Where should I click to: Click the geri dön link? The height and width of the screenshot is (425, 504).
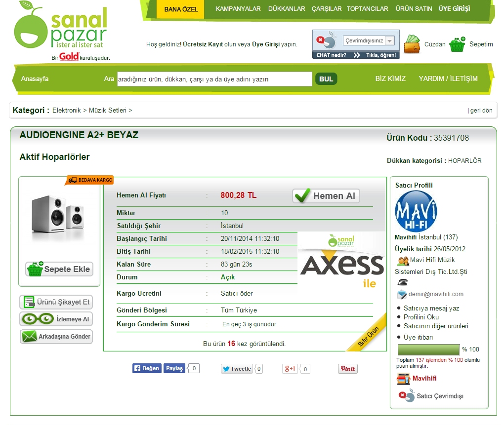click(x=481, y=111)
